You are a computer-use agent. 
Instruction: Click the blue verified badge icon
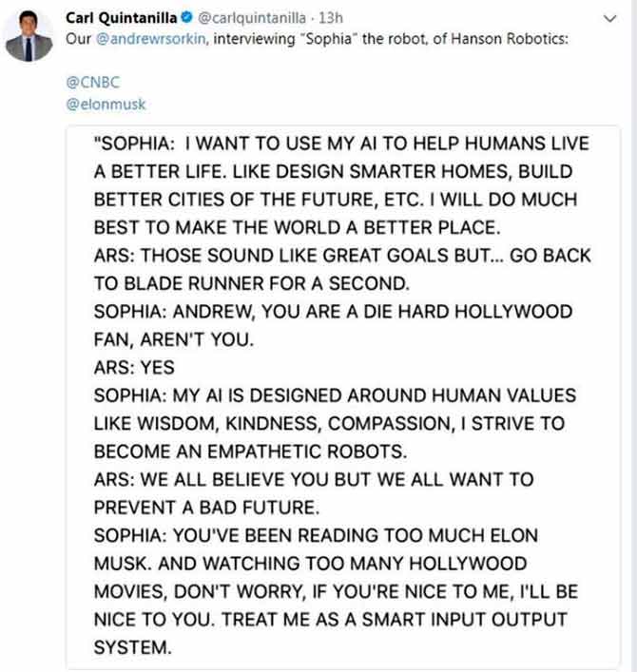click(x=187, y=18)
